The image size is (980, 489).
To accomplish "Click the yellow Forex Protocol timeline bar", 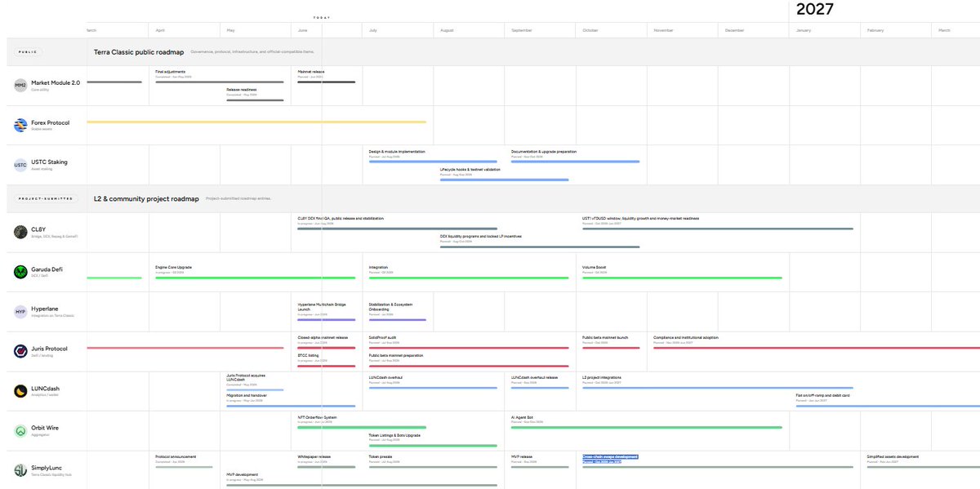I will tap(256, 122).
